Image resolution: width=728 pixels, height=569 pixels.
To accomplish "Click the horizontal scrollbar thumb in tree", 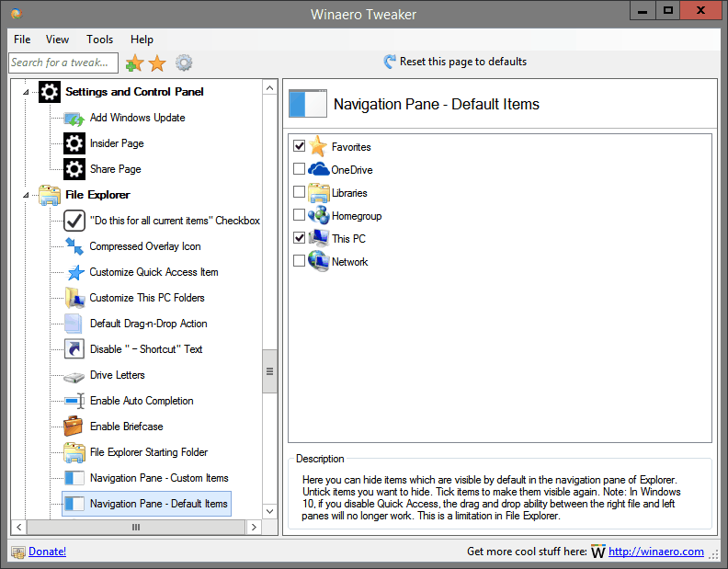I will click(135, 528).
